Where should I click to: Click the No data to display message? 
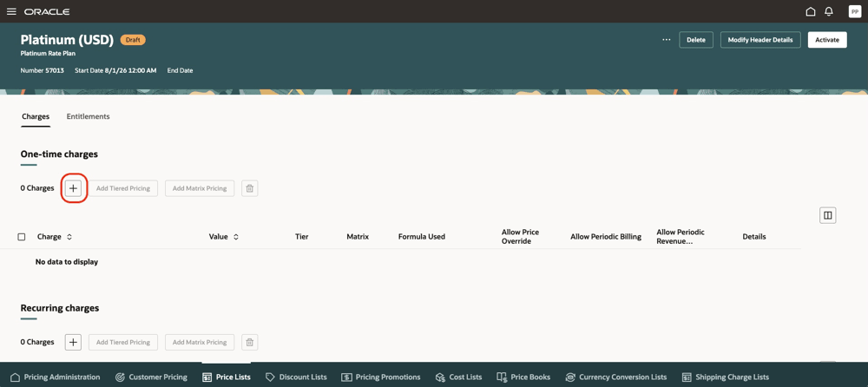tap(67, 262)
